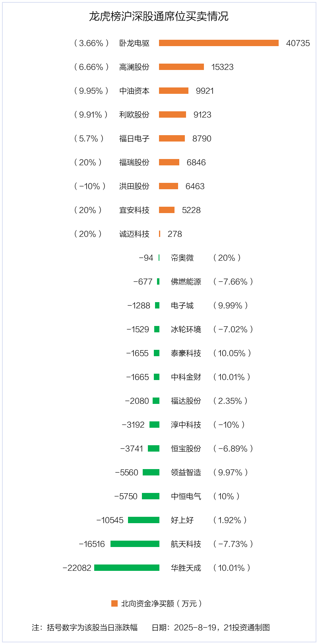Click the orange legend swatch for 北向资金净买额
The image size is (318, 644).
[114, 603]
